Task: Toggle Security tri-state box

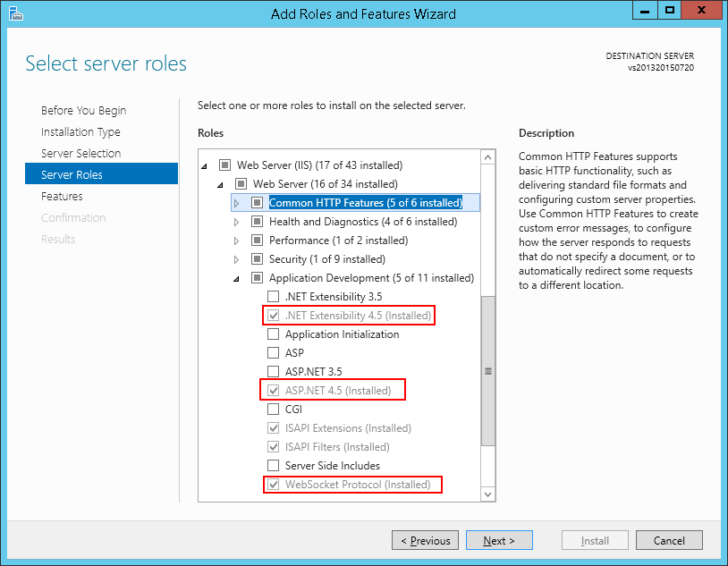Action: click(257, 258)
